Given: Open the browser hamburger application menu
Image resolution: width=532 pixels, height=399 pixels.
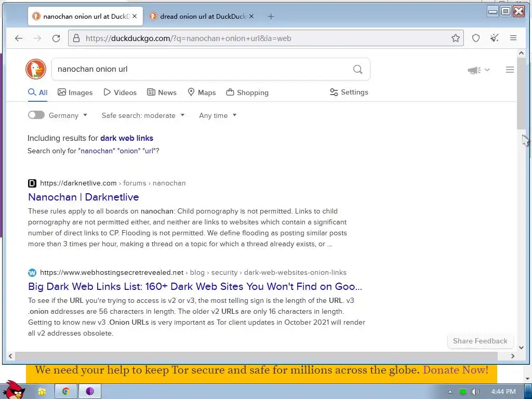Looking at the screenshot, I should coord(513,38).
